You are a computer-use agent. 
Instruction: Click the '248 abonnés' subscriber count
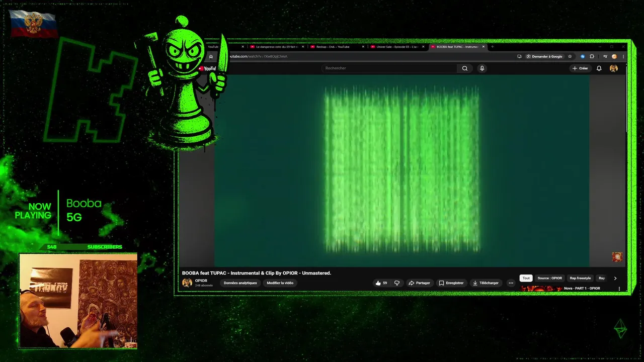coord(204,286)
